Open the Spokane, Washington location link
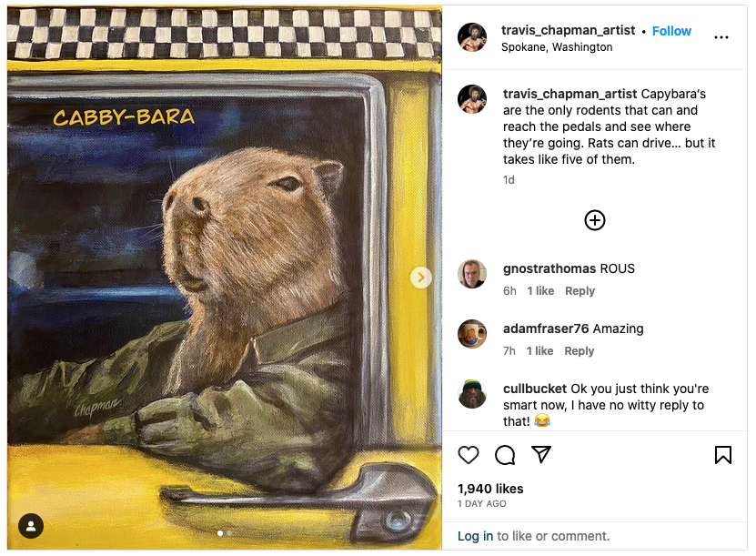756x556 pixels. (557, 47)
